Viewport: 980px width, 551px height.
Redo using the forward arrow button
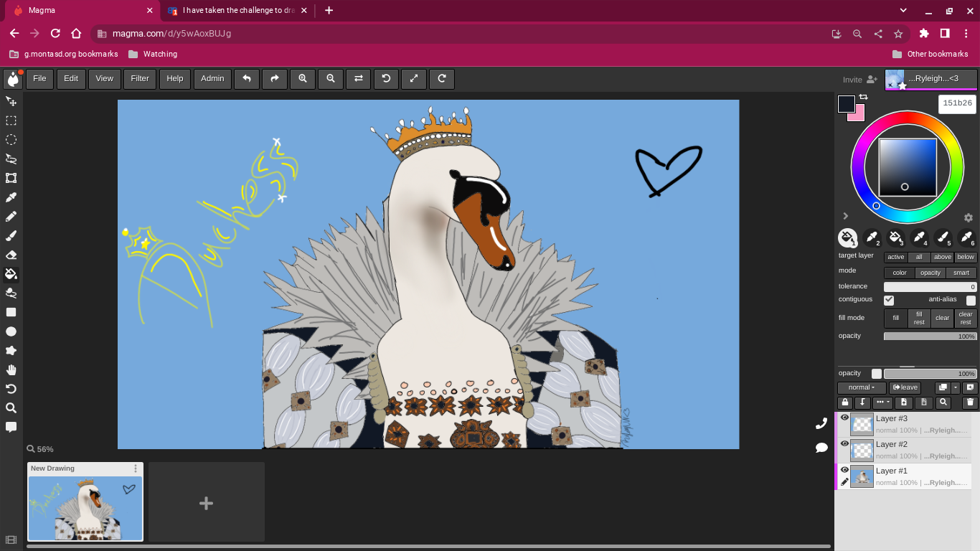click(274, 79)
